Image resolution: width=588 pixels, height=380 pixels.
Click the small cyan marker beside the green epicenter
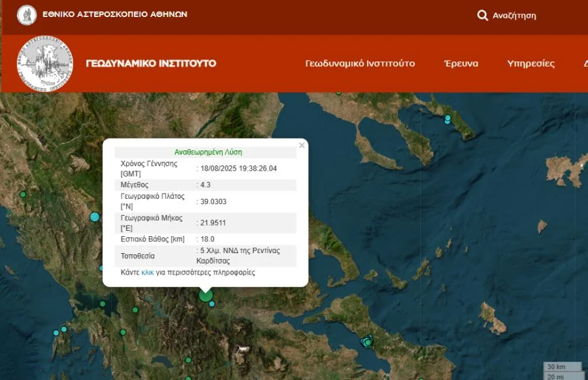pos(212,303)
